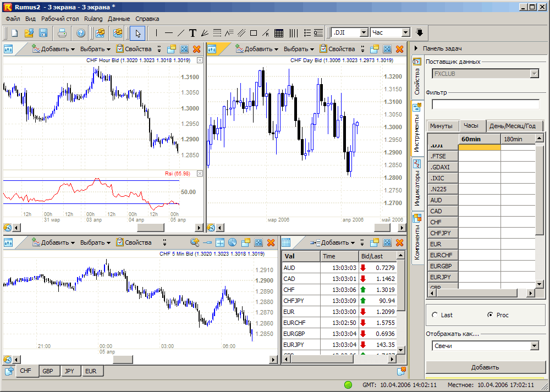Open the Час timeframe dropdown
This screenshot has width=550, height=392.
pyautogui.click(x=406, y=32)
